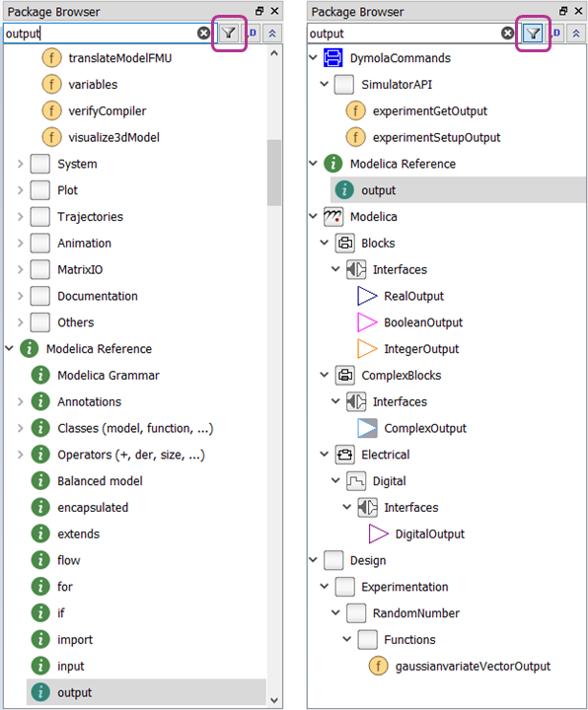Click the Blocks package icon
Viewport: 588px width, 710px height.
pyautogui.click(x=344, y=244)
